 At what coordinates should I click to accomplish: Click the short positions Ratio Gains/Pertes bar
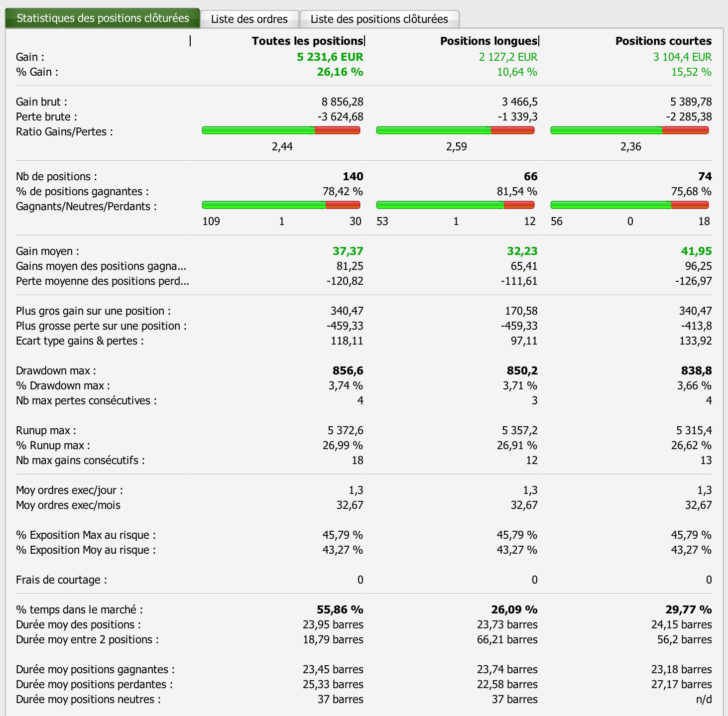[x=629, y=130]
